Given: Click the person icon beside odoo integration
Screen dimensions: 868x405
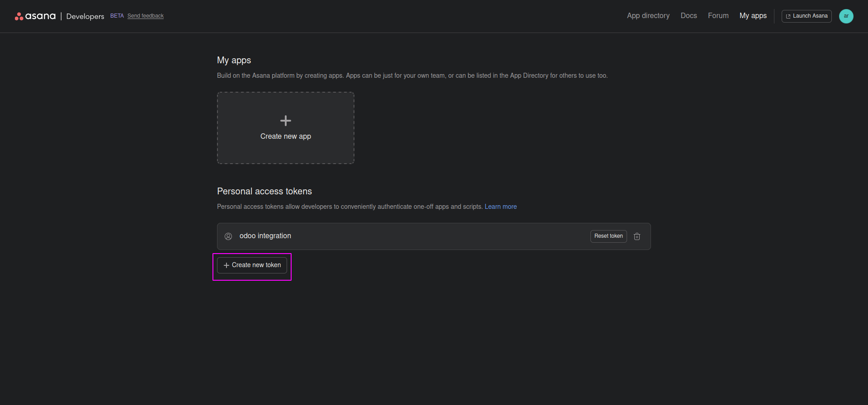Looking at the screenshot, I should [x=228, y=236].
